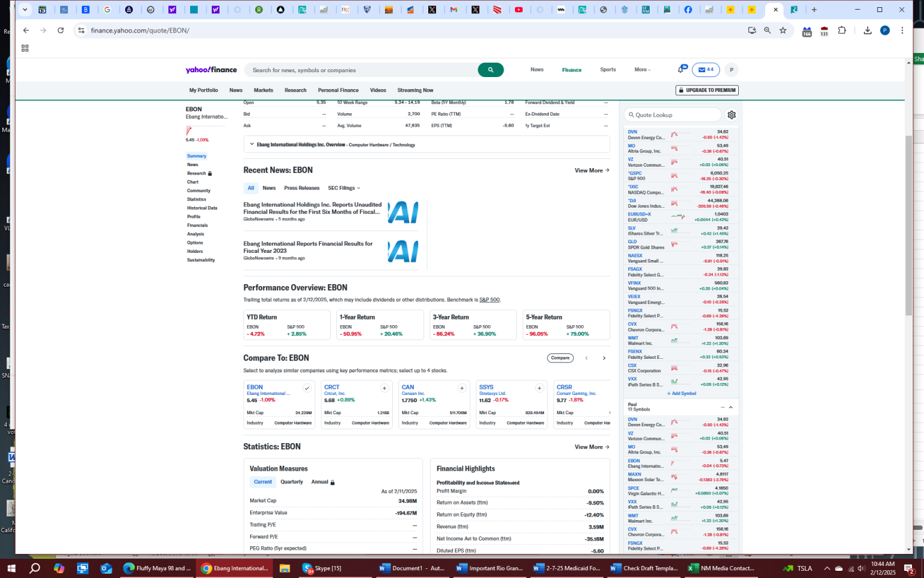
Task: Reload the page in Chrome
Action: (x=61, y=30)
